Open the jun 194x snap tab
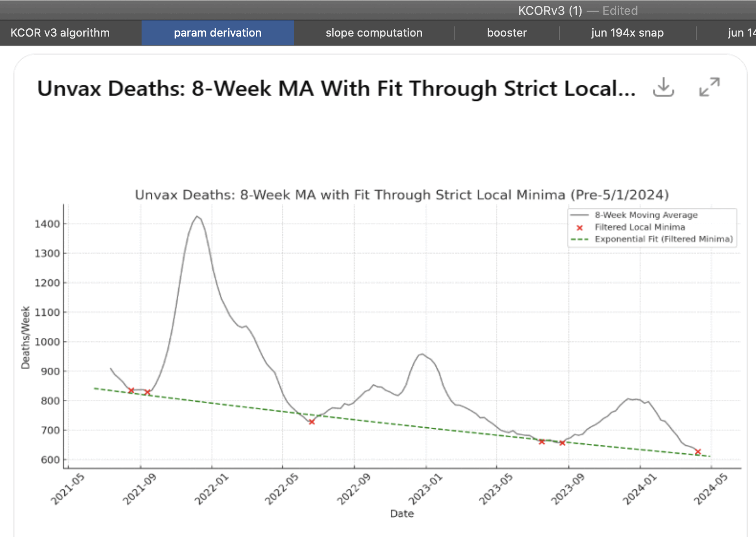This screenshot has width=756, height=537. (627, 33)
